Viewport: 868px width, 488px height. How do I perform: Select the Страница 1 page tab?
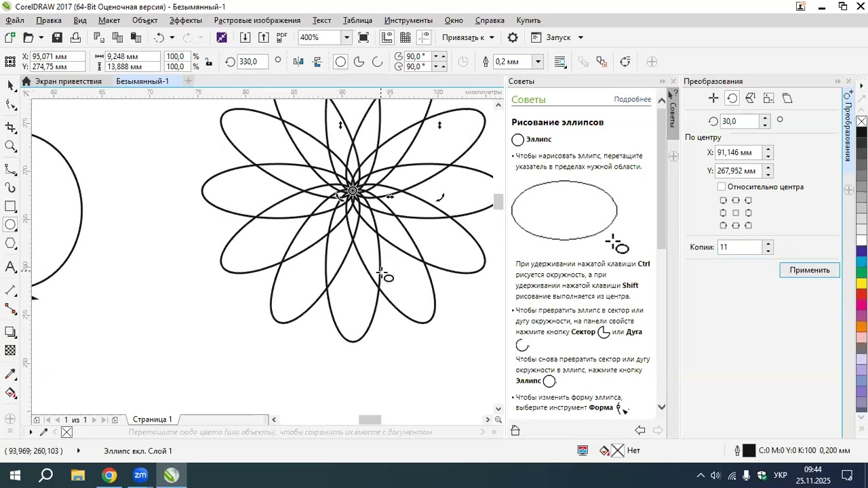152,420
